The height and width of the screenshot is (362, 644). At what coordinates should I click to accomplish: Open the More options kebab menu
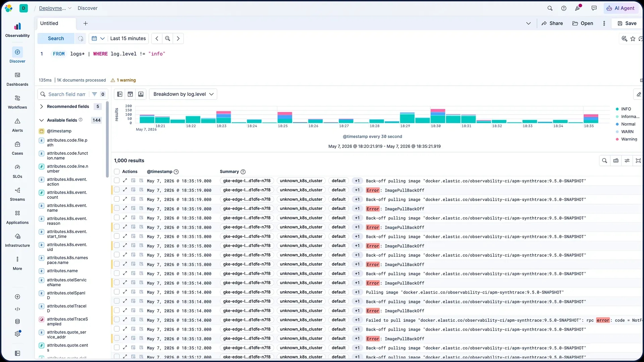604,23
